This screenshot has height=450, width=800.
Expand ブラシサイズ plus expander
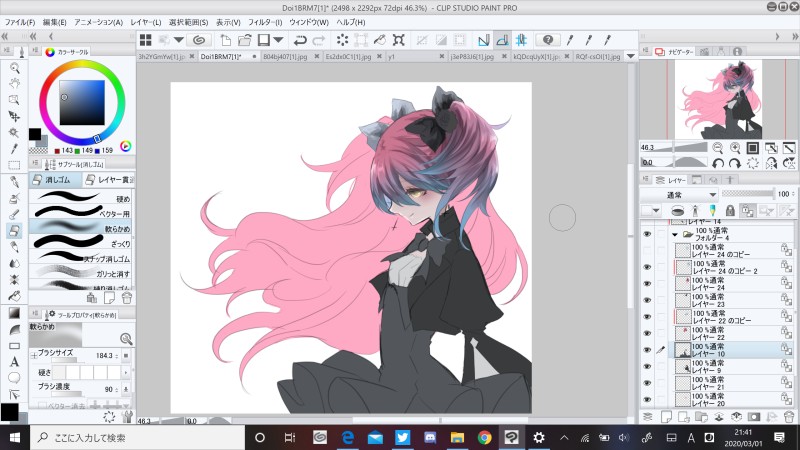click(34, 355)
